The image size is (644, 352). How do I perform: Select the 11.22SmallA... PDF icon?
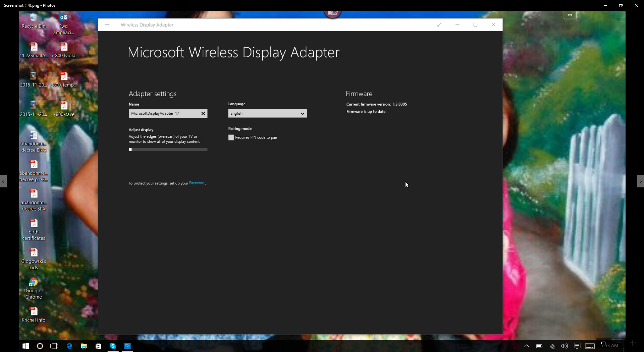[x=34, y=50]
